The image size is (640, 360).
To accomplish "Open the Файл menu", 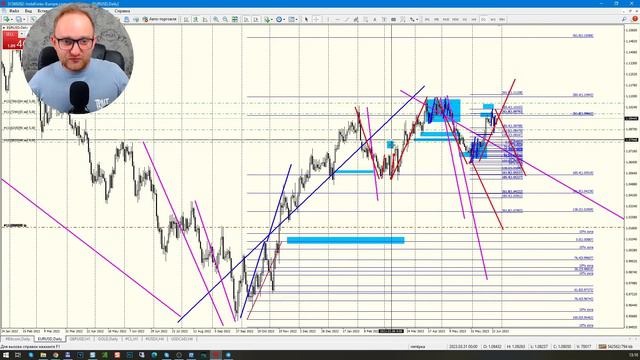I will [13, 11].
